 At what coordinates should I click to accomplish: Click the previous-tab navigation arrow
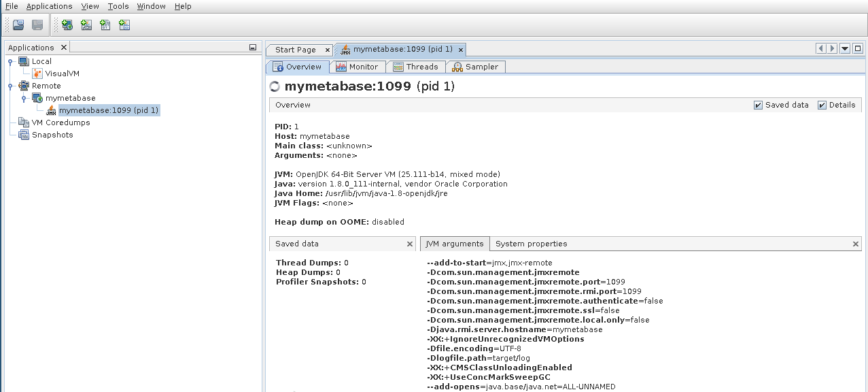point(821,48)
